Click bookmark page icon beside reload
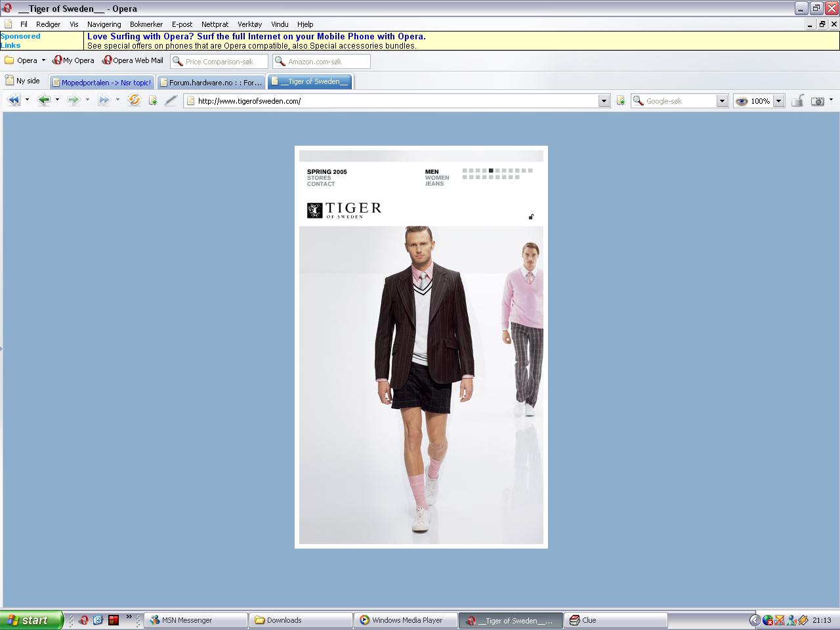840x630 pixels. [153, 100]
